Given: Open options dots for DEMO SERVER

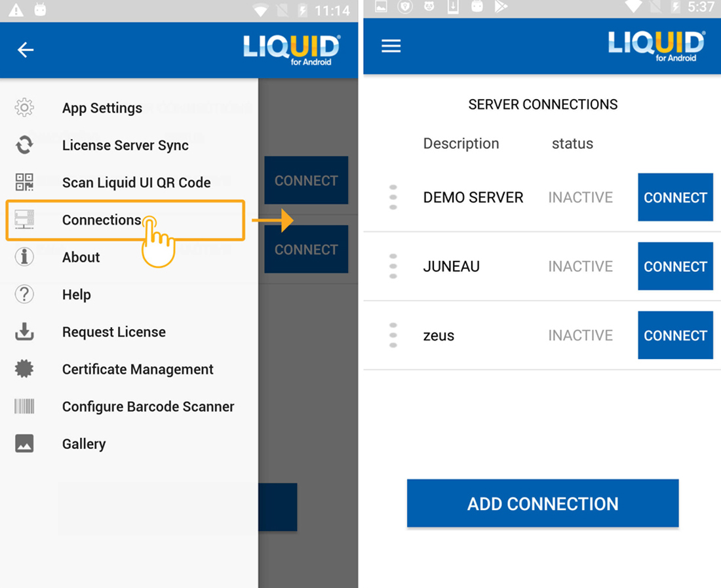Looking at the screenshot, I should click(393, 197).
